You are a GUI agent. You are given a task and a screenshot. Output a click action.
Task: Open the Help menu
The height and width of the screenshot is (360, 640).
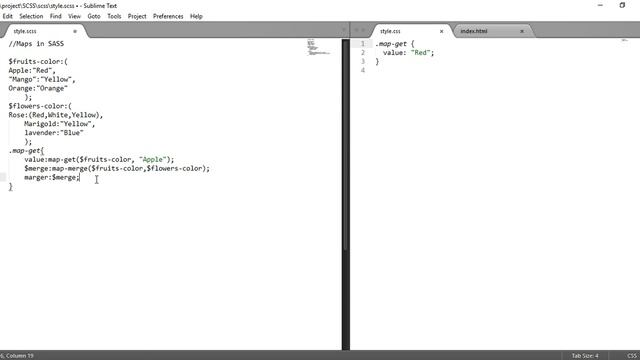196,16
